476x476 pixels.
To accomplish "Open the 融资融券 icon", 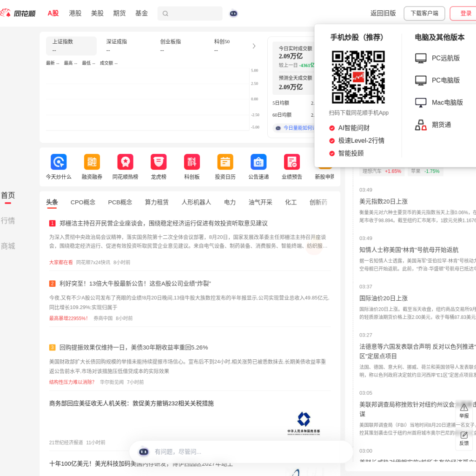I will coord(92,162).
